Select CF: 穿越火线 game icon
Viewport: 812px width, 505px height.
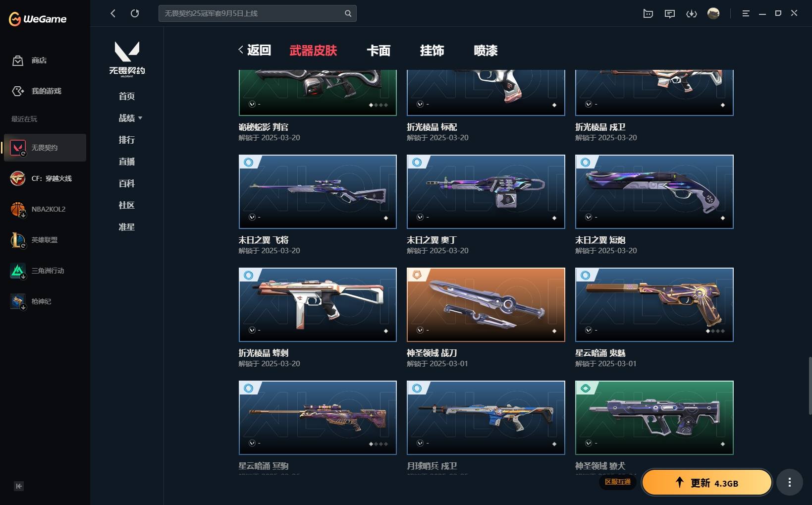click(x=18, y=178)
